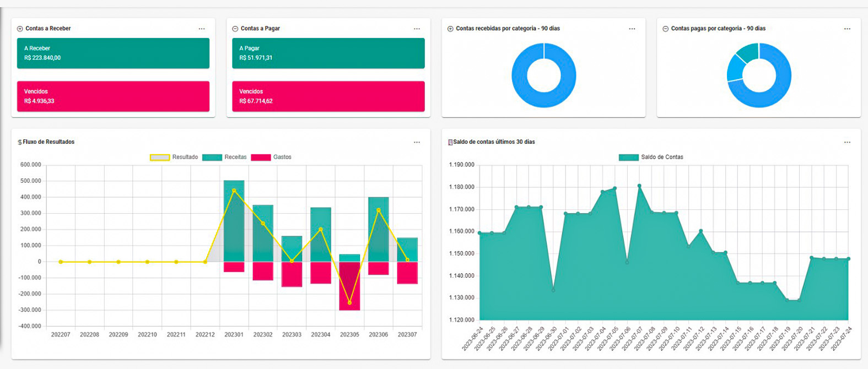This screenshot has width=868, height=369.
Task: Open the Saldo de contas card options menu
Action: [x=847, y=142]
